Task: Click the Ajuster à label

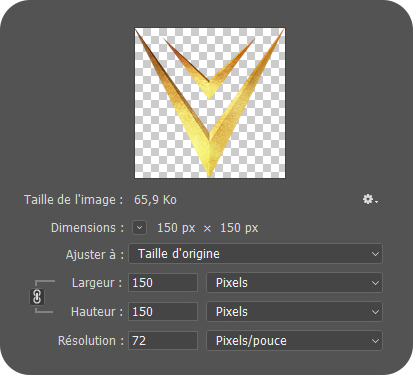Action: [95, 255]
